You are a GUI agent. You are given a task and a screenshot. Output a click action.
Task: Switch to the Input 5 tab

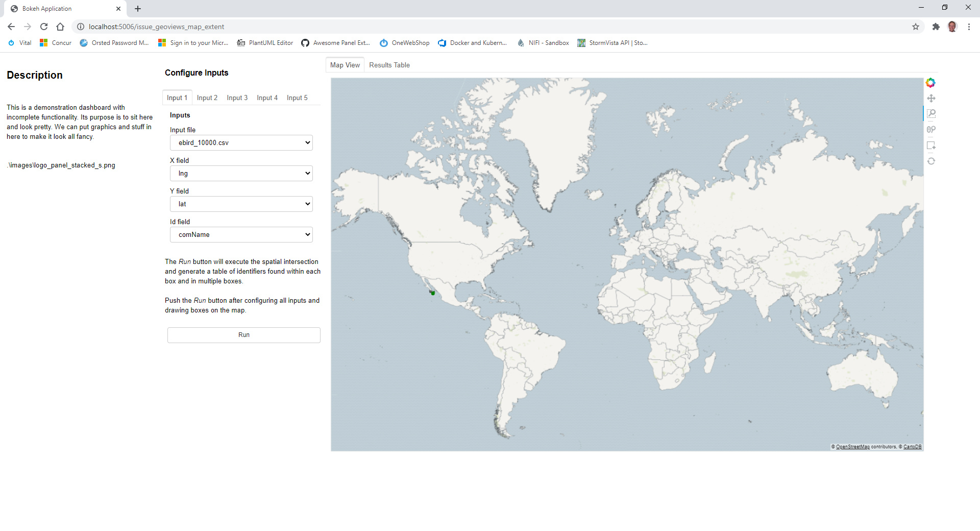point(297,98)
